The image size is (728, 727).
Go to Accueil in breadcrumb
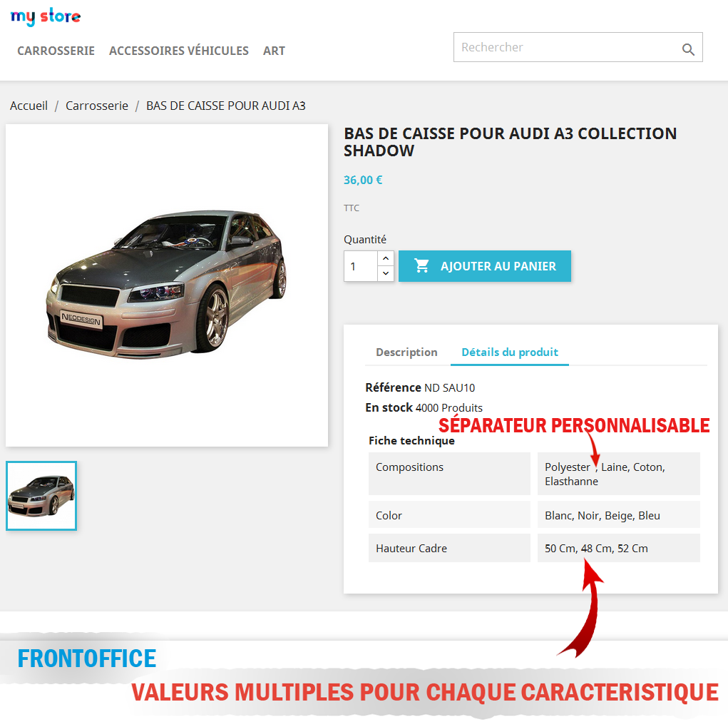[29, 106]
